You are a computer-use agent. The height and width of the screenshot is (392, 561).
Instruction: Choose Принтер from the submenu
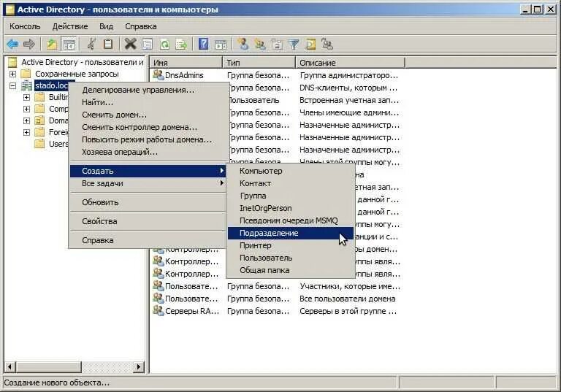pyautogui.click(x=291, y=246)
